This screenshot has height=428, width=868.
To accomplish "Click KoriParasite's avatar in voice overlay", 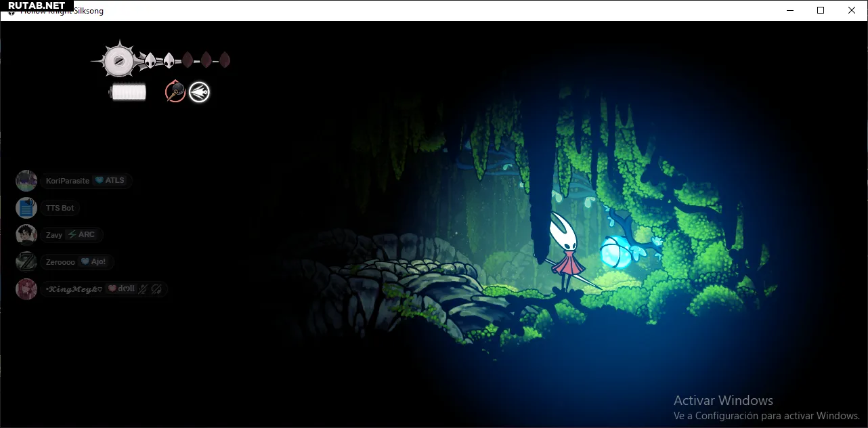I will (x=26, y=181).
